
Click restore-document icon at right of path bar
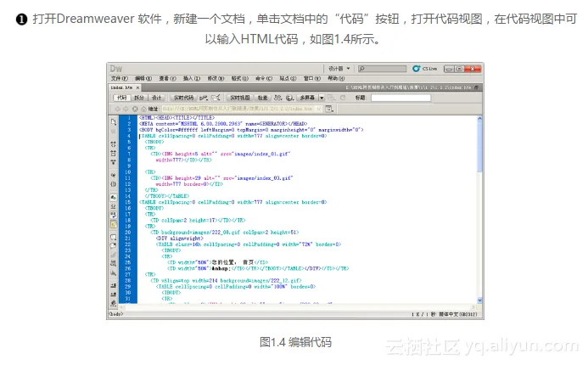click(476, 87)
